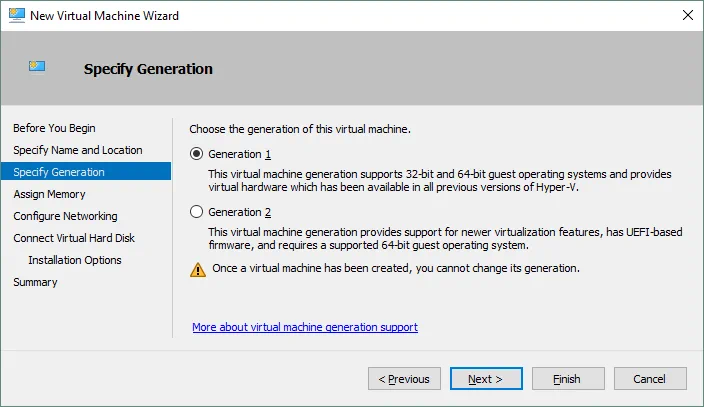Cancel the virtual machine wizard
The image size is (704, 407).
(650, 379)
